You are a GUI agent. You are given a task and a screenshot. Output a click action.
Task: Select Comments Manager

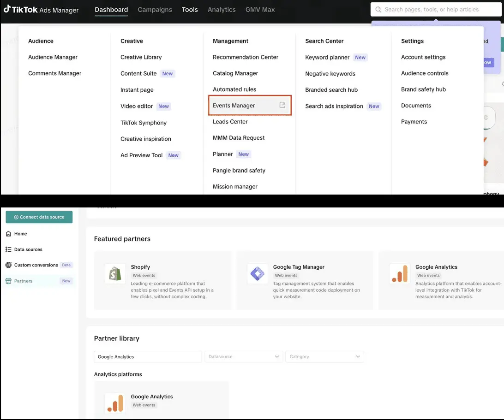pos(54,73)
